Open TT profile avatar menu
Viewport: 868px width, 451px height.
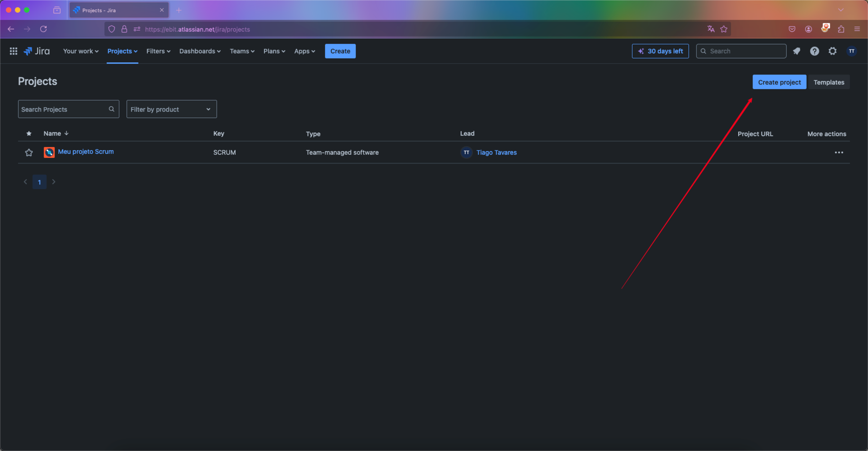click(852, 51)
